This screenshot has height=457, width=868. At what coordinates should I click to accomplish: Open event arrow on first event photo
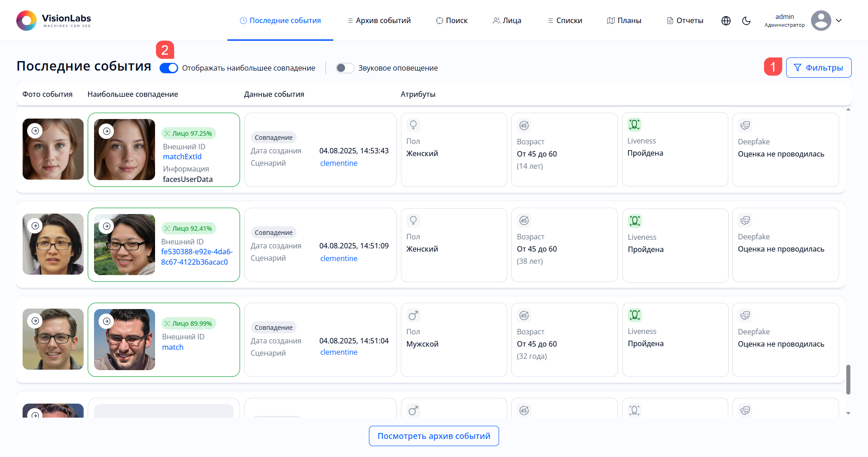pos(35,131)
